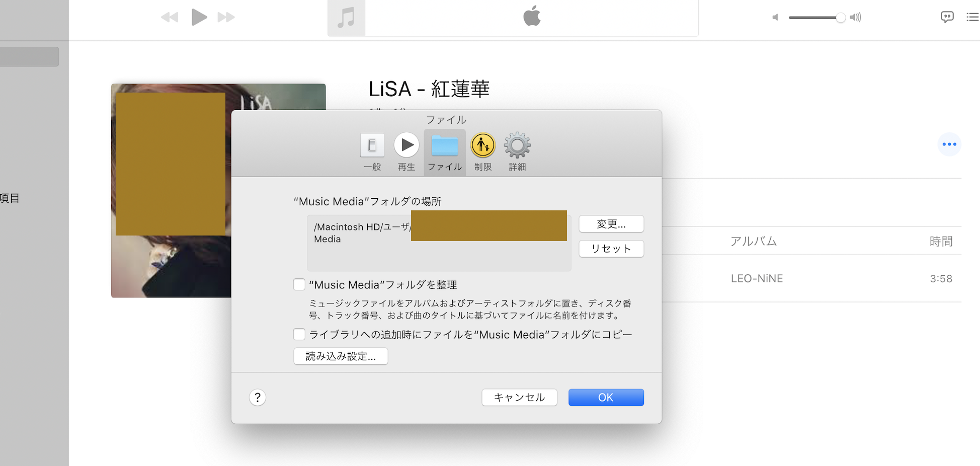
Task: Click the LiSA - 紅蓮華 title
Action: (429, 89)
